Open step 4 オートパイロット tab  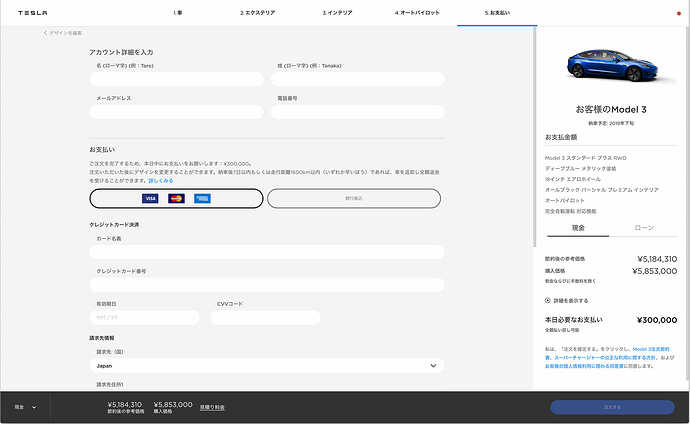417,13
